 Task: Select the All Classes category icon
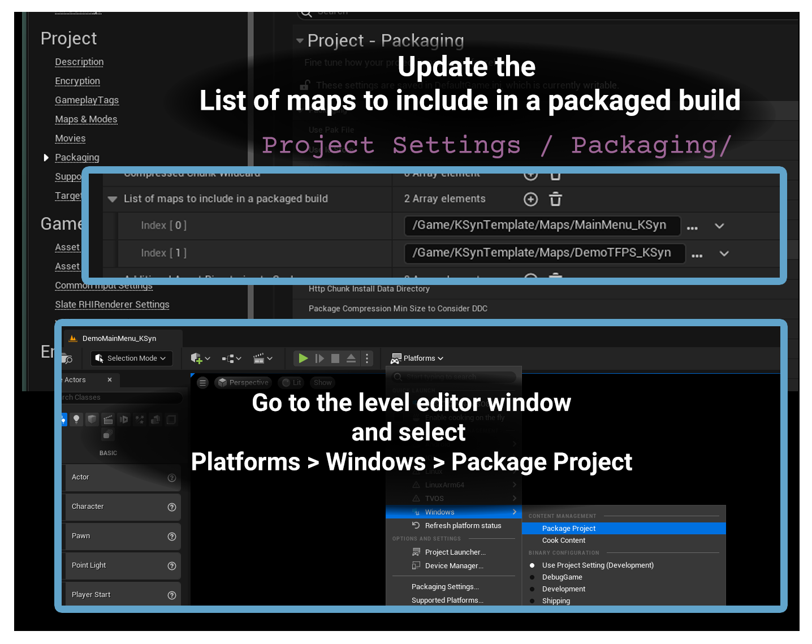coord(108,434)
